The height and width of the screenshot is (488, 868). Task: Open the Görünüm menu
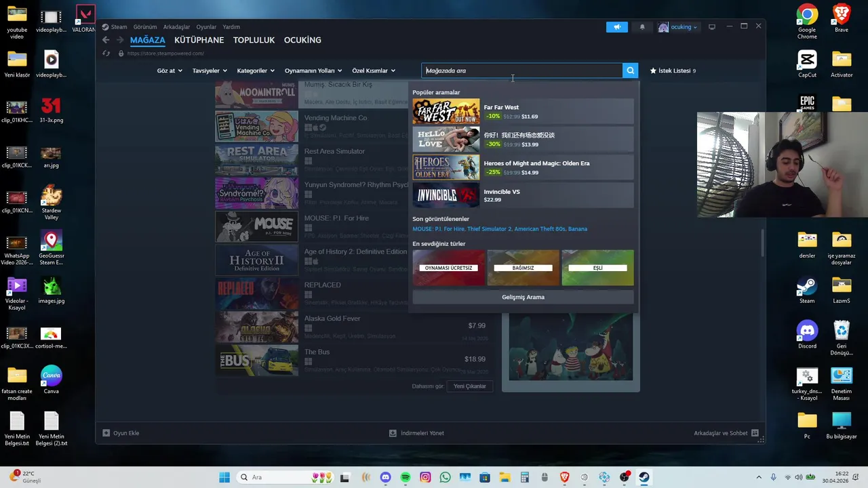pos(145,27)
